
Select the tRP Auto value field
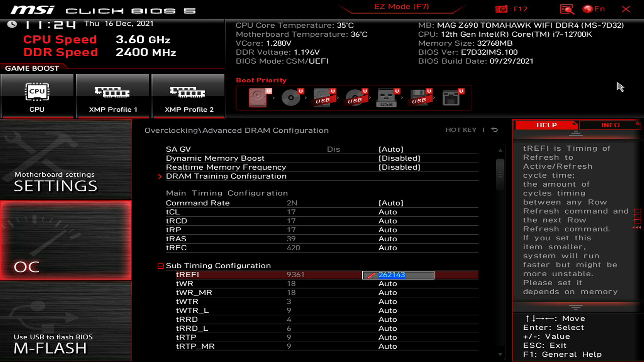(x=388, y=230)
